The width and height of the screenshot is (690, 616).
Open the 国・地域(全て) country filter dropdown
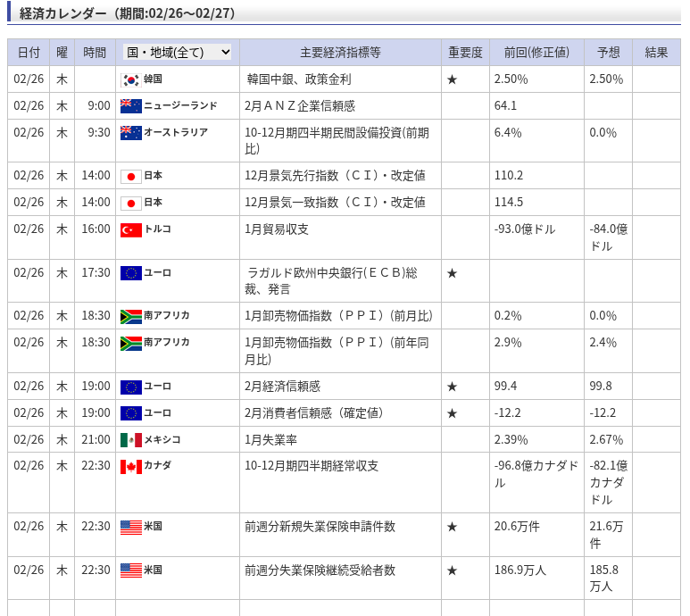pyautogui.click(x=177, y=52)
